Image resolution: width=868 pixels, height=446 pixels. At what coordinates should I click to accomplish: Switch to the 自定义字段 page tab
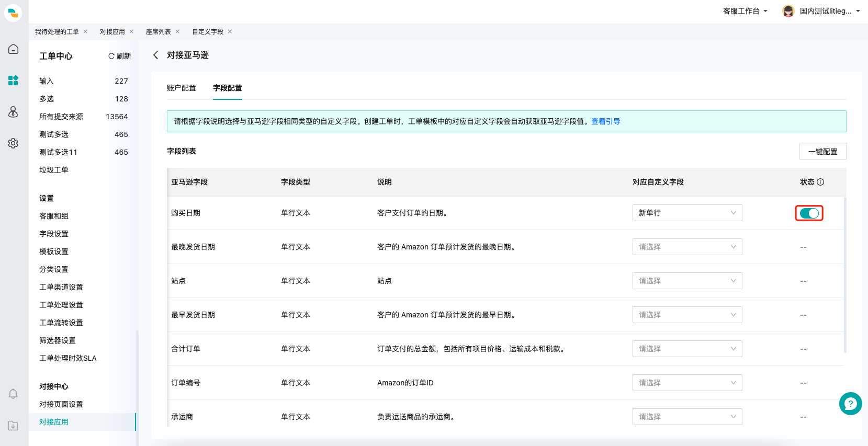tap(208, 31)
